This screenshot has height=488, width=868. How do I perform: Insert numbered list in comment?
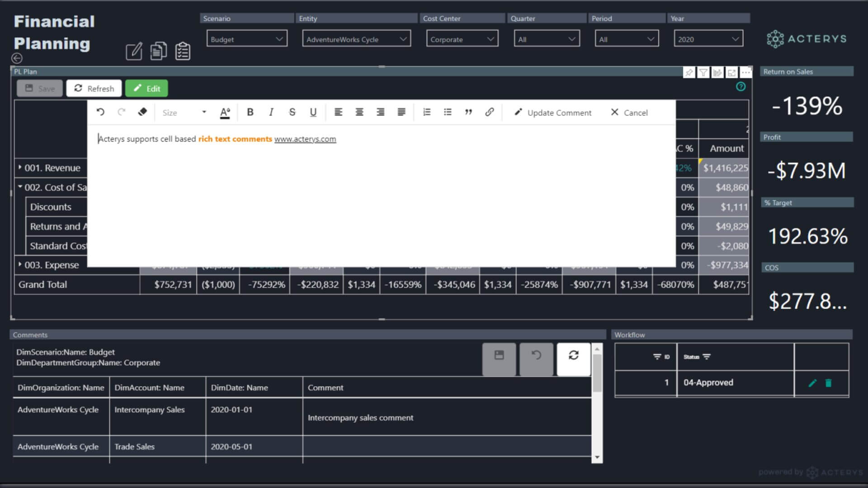[427, 112]
